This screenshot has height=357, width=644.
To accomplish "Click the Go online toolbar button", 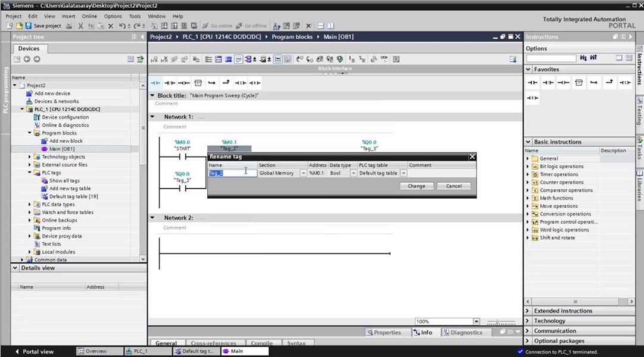I will tap(217, 26).
